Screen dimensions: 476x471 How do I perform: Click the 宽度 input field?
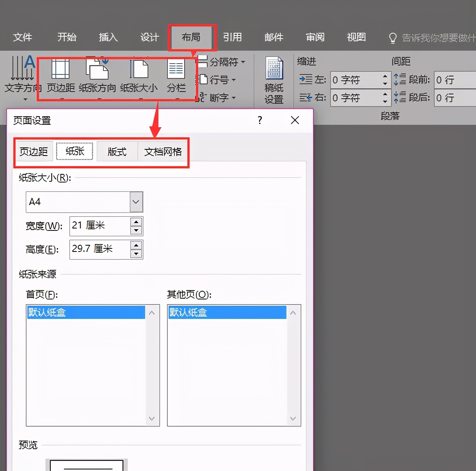[99, 226]
